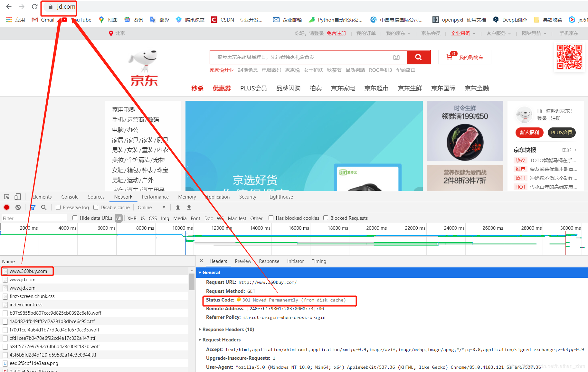Filter requests by JS
The height and width of the screenshot is (372, 588).
[x=143, y=218]
